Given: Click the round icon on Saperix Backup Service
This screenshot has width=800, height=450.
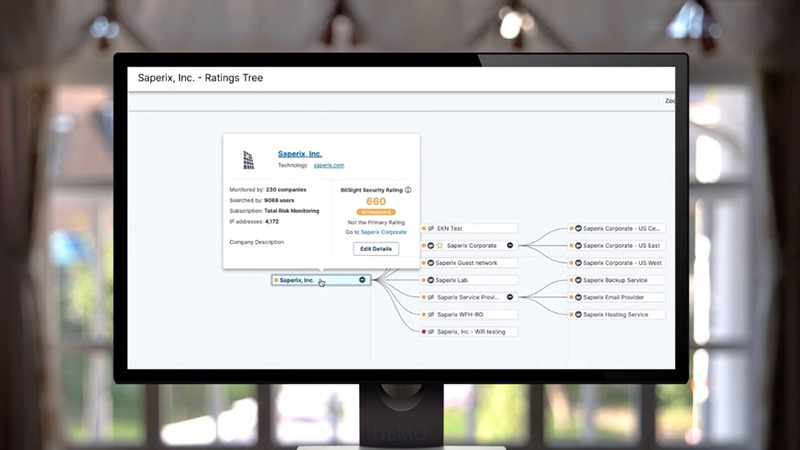Looking at the screenshot, I should coord(578,280).
